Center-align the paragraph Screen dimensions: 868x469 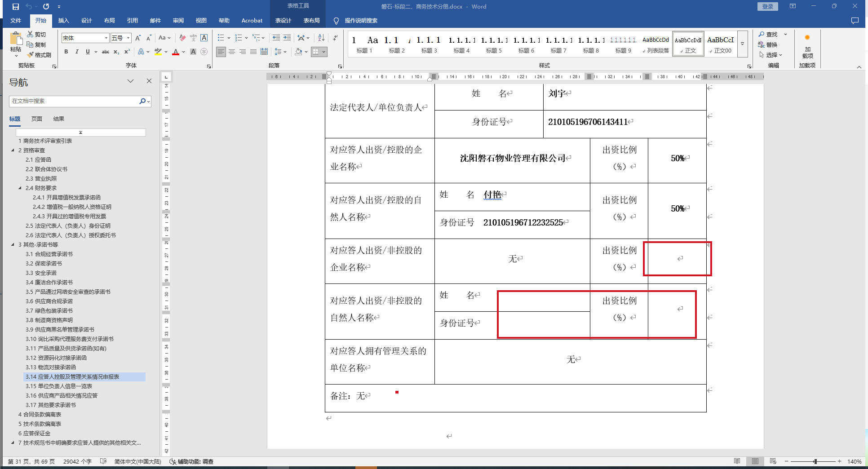pos(232,52)
